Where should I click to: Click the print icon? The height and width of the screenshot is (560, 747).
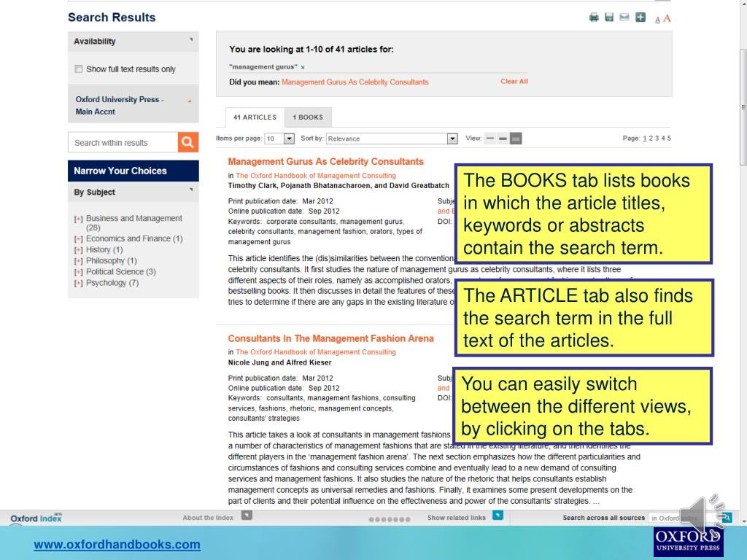tap(594, 17)
